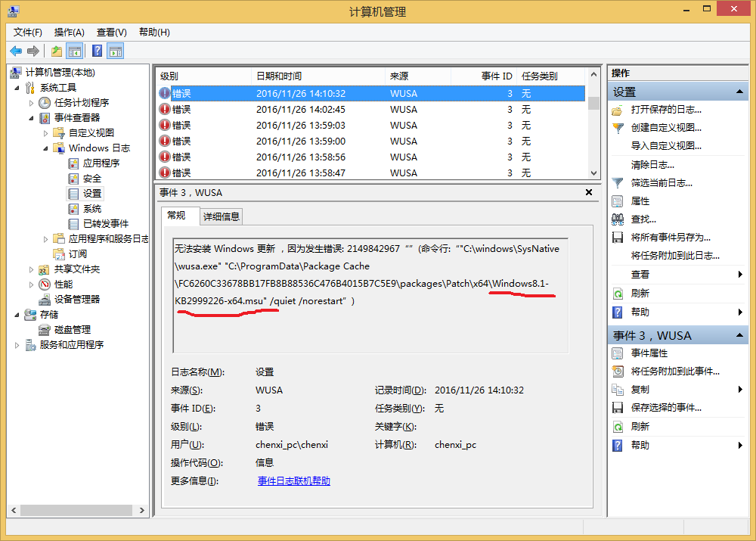Click Attach Task To This Event action
The image size is (756, 541).
click(675, 371)
